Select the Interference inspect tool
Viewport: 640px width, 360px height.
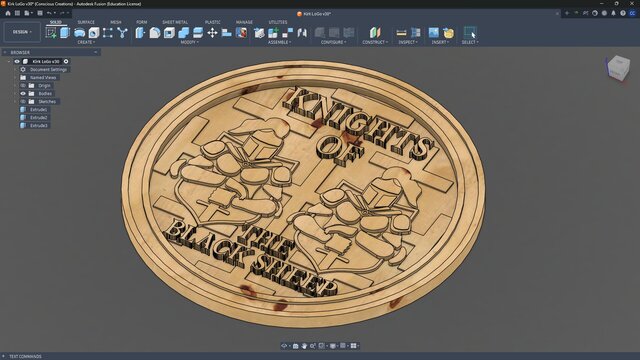416,33
